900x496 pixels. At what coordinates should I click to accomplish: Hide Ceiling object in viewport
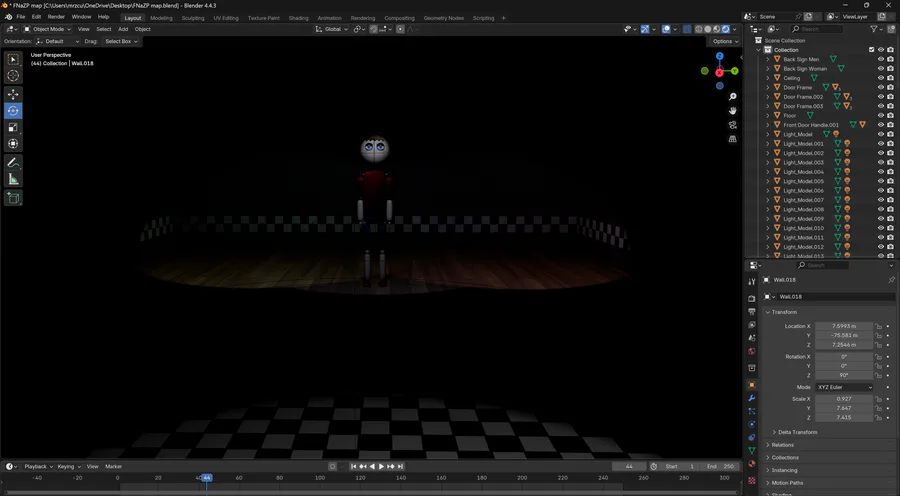click(x=881, y=78)
